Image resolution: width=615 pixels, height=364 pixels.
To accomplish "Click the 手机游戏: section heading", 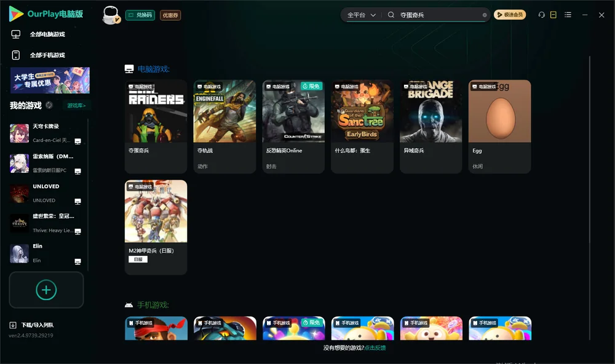I will click(153, 305).
